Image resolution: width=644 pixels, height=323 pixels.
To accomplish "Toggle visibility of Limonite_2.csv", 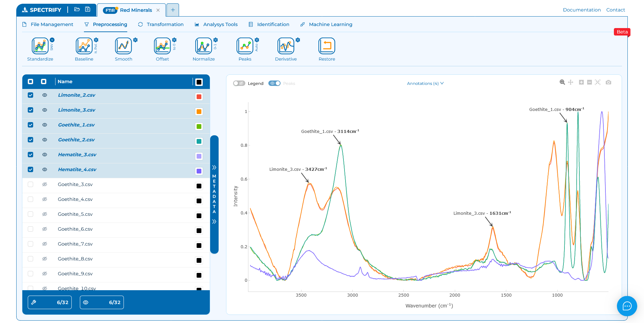I will [44, 95].
